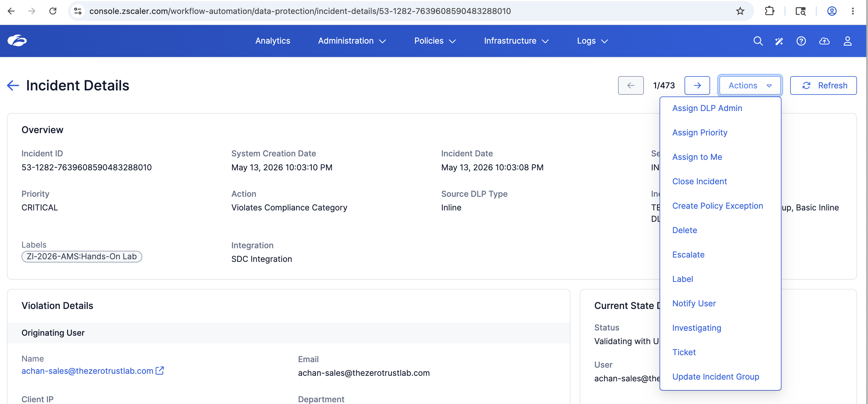Click the Incident ID value 53-1282-7639608590483288010

click(x=87, y=168)
